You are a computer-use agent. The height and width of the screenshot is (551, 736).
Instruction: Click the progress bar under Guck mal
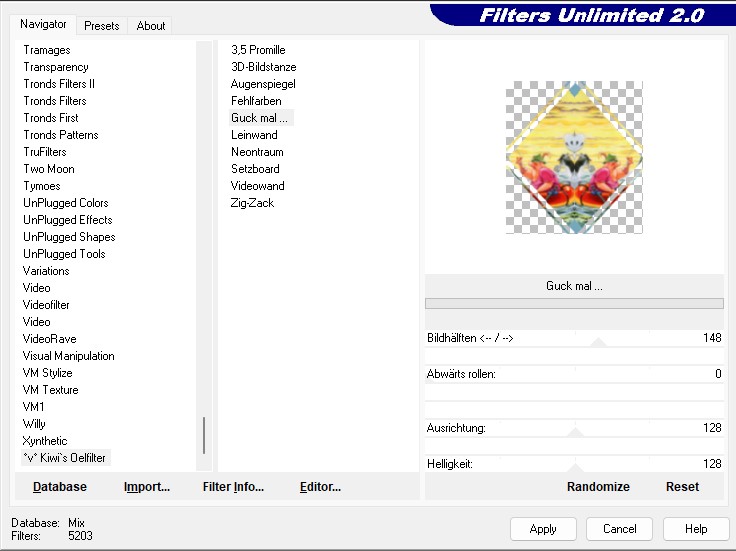point(574,304)
